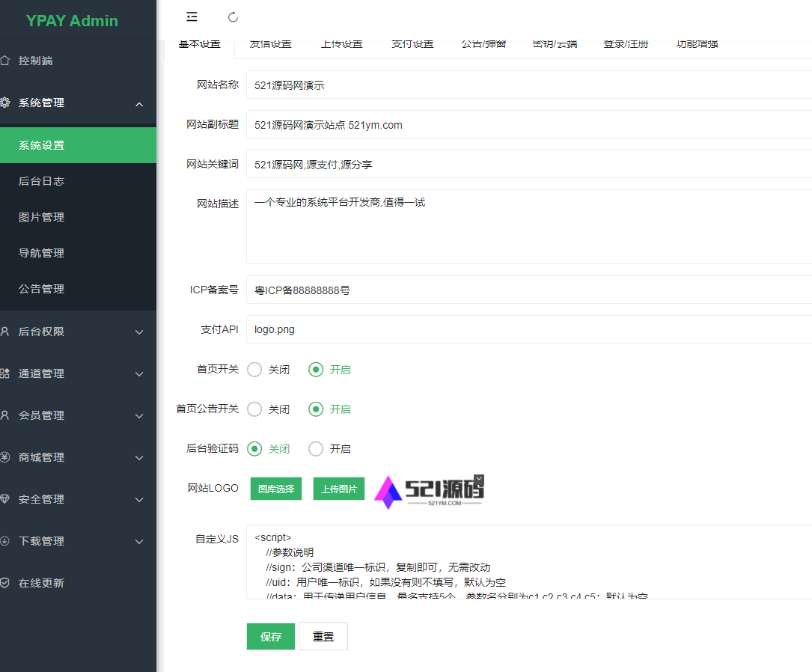This screenshot has height=672, width=812.
Task: Open 后台日志 in the sidebar
Action: click(42, 181)
